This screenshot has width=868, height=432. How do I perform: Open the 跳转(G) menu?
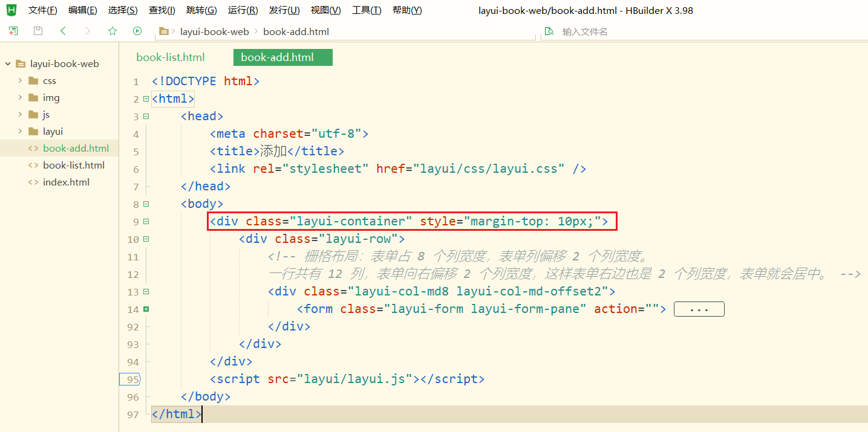tap(201, 10)
